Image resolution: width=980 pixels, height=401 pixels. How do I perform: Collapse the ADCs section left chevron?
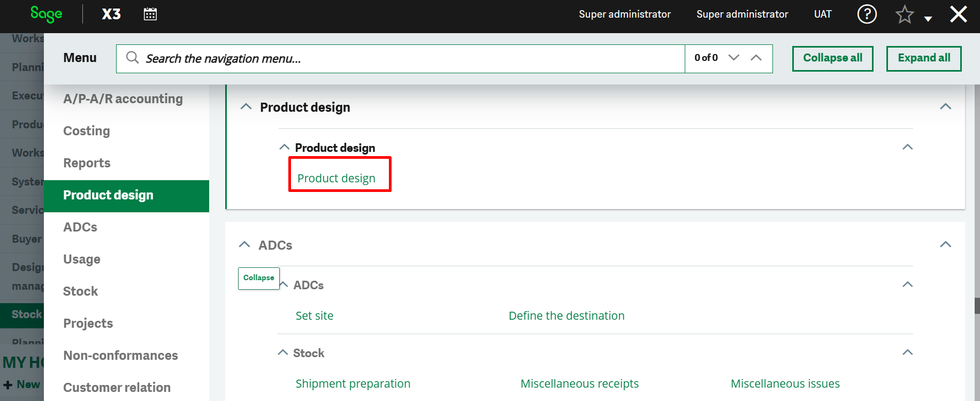[244, 244]
